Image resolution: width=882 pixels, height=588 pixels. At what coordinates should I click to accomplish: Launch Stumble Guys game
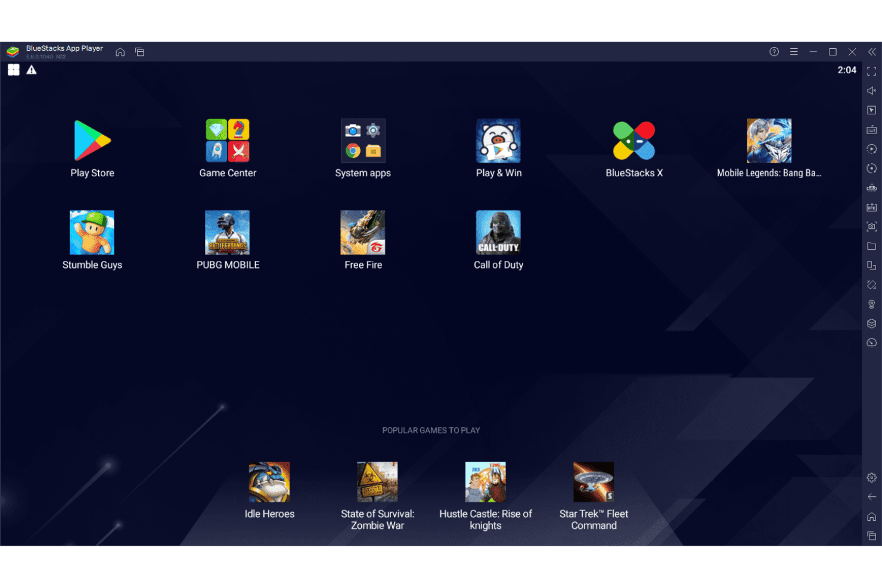pos(92,233)
